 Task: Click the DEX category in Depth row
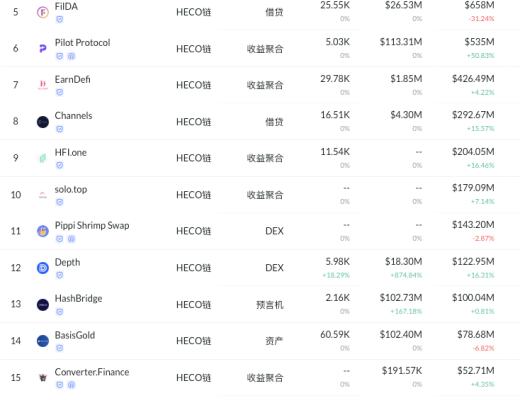click(x=274, y=268)
